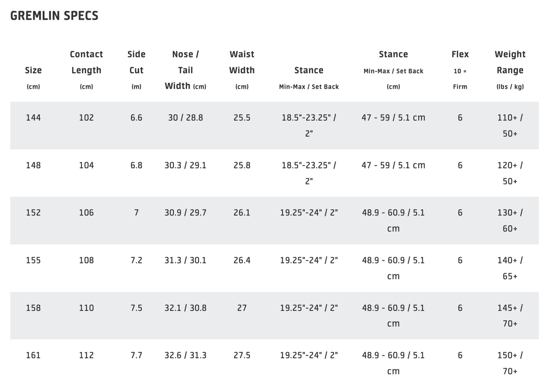
Task: Select the 30.9 / 29.7 width value
Action: click(x=185, y=213)
